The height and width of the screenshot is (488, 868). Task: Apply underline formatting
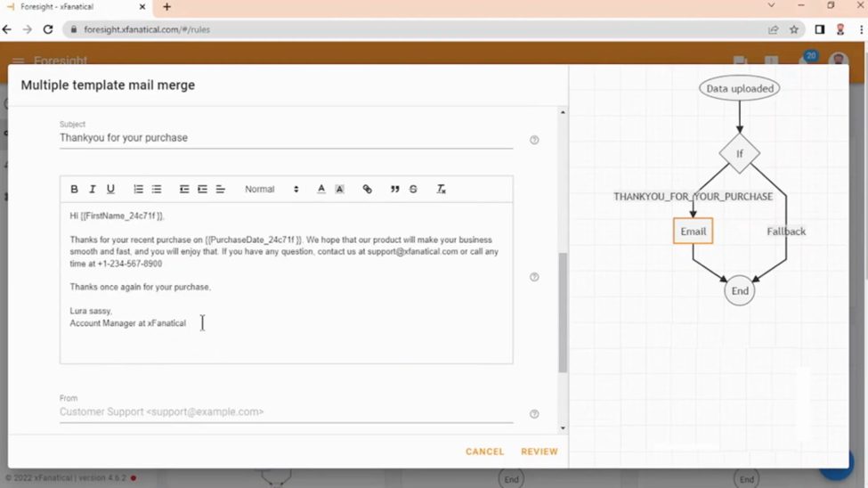(110, 189)
